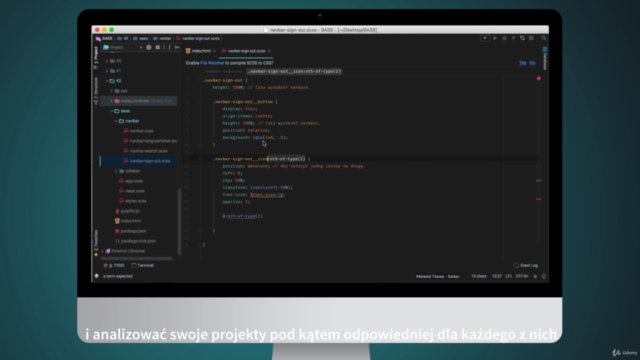Close the index.html tab
Image resolution: width=640 pixels, height=360 pixels.
point(214,51)
